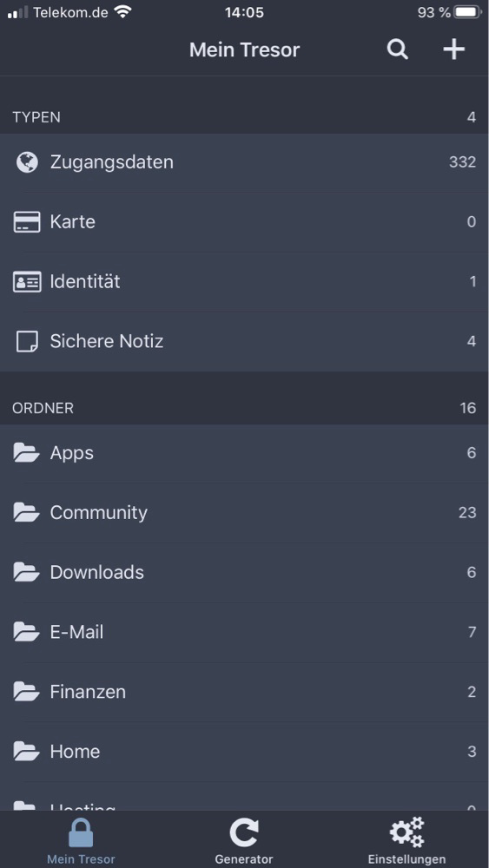Tap the Apps folder icon

[x=27, y=452]
